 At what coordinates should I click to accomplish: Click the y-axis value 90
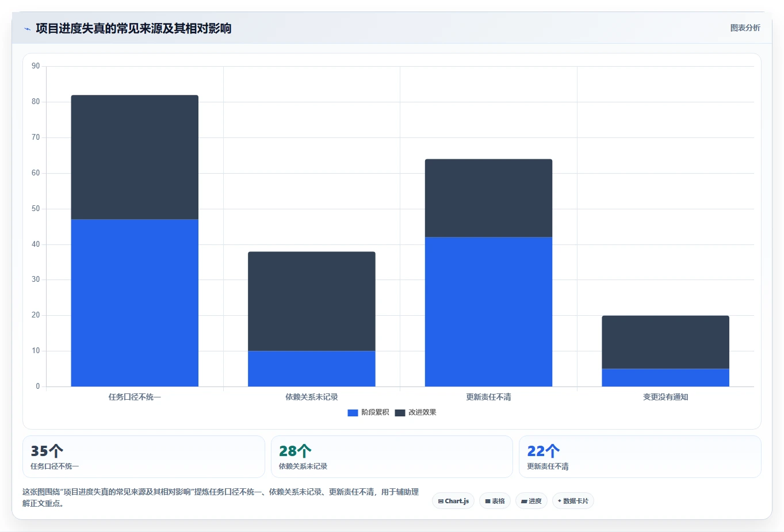click(x=36, y=66)
